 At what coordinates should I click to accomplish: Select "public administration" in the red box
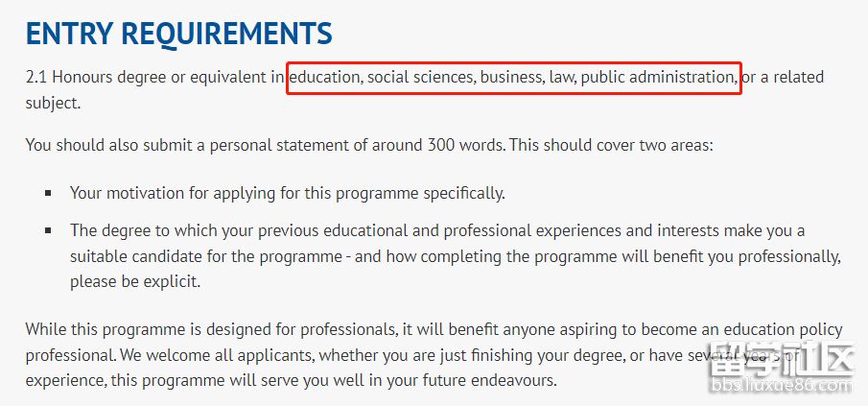click(658, 77)
